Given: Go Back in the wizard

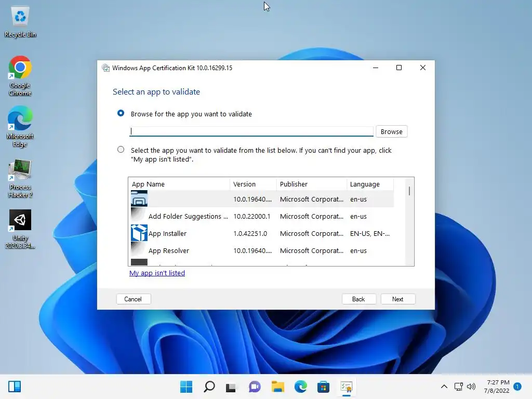Looking at the screenshot, I should [x=358, y=299].
